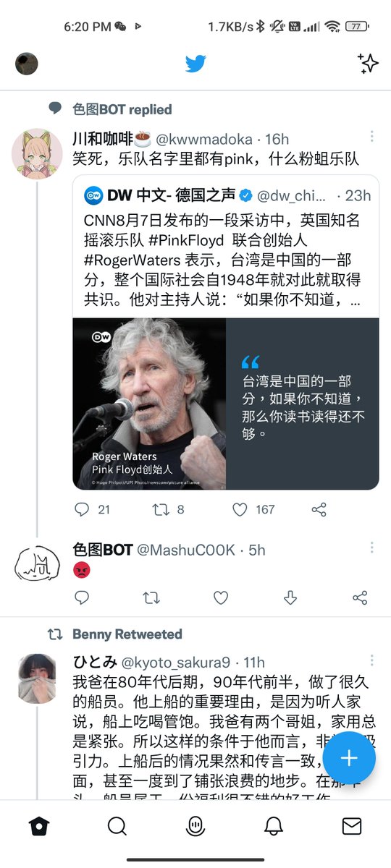Compose new tweet with plus button
This screenshot has height=868, width=391.
(x=349, y=758)
